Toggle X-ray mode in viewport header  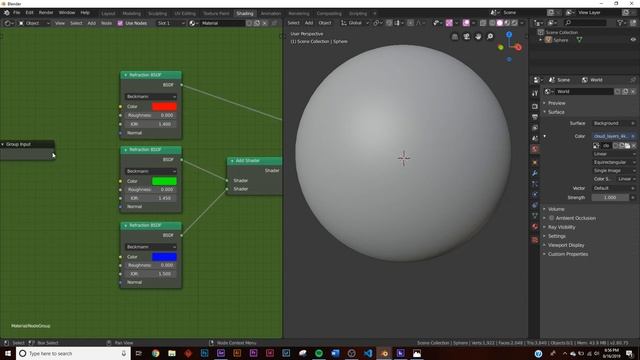click(x=483, y=23)
